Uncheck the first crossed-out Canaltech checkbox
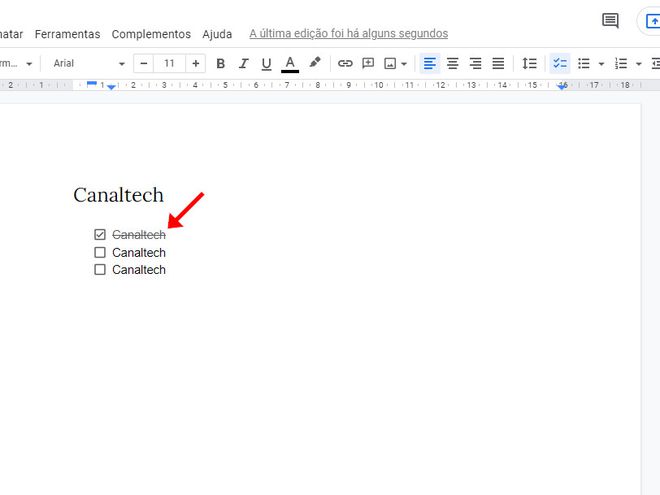Screen dimensions: 660x495 pos(100,234)
